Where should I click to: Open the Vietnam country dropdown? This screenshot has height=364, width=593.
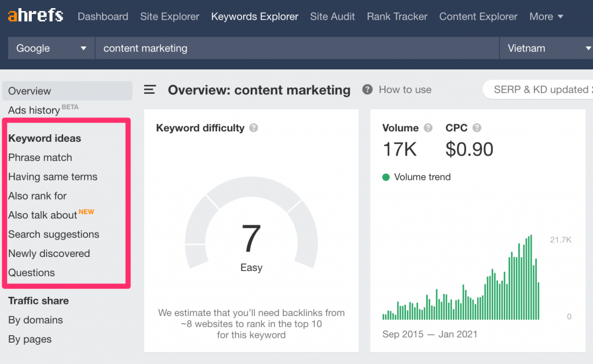tap(546, 48)
